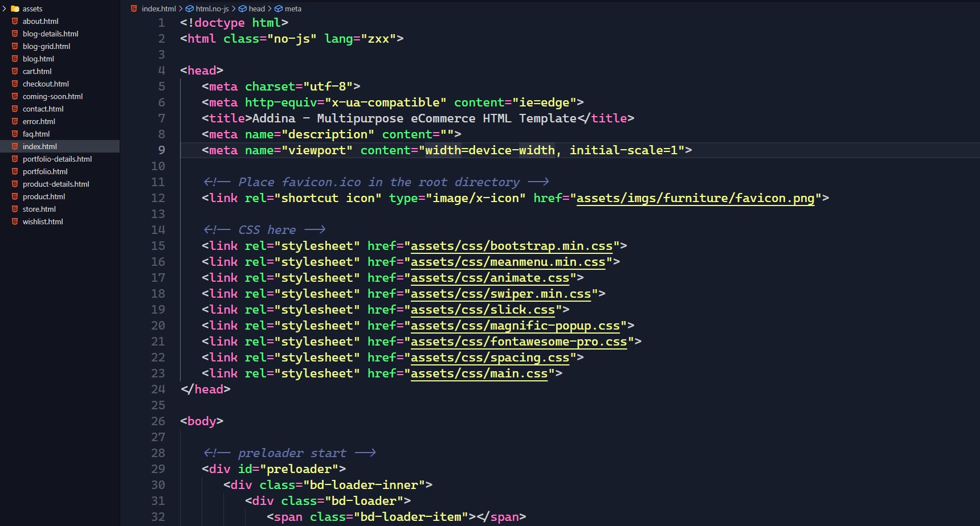Follow the assets/css/bootstrap.min.css link
Screen dimensions: 980x526
(x=511, y=246)
